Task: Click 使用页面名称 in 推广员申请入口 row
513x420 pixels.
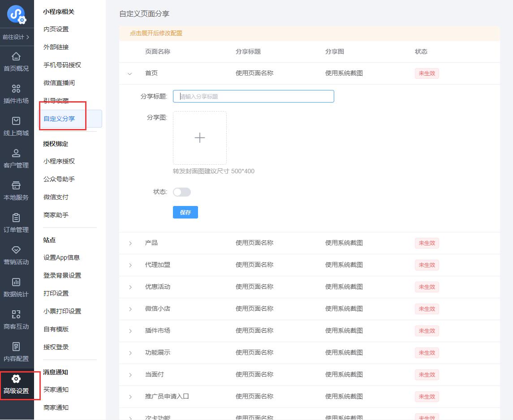Action: coord(254,396)
